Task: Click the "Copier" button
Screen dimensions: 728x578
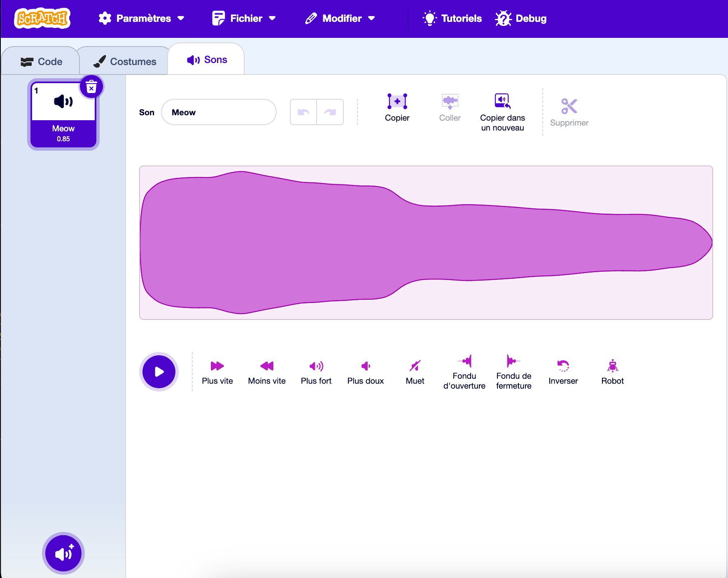Action: (397, 107)
